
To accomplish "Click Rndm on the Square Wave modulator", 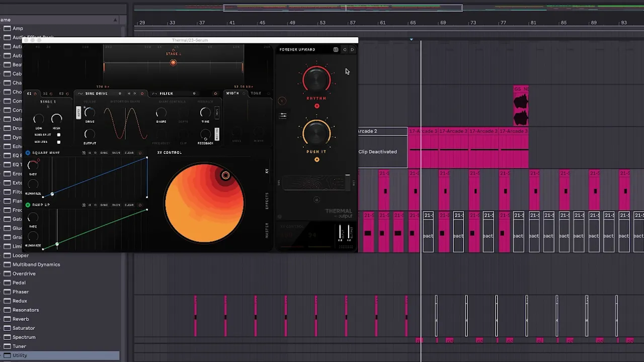I will 116,153.
